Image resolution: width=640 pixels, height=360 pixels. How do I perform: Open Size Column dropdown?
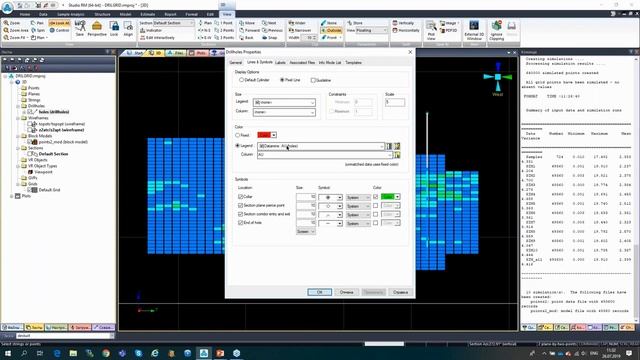pyautogui.click(x=284, y=112)
